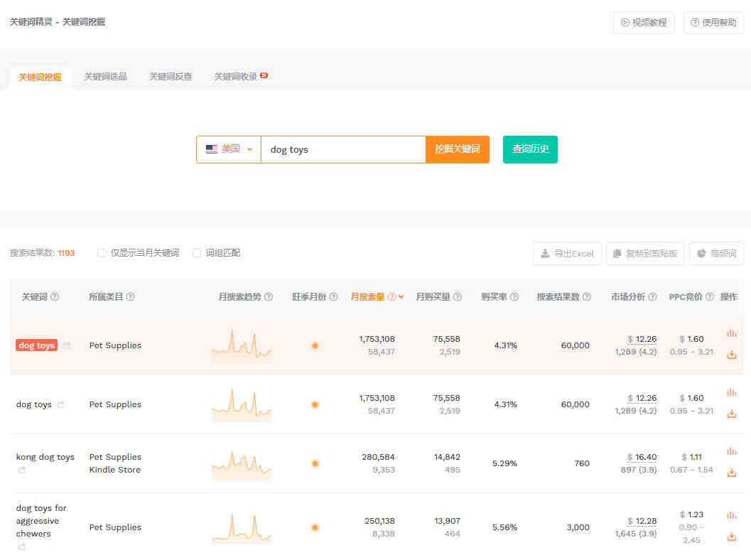Image resolution: width=751 pixels, height=560 pixels.
Task: Open bar chart icon in highlighted dog toys row
Action: click(731, 333)
